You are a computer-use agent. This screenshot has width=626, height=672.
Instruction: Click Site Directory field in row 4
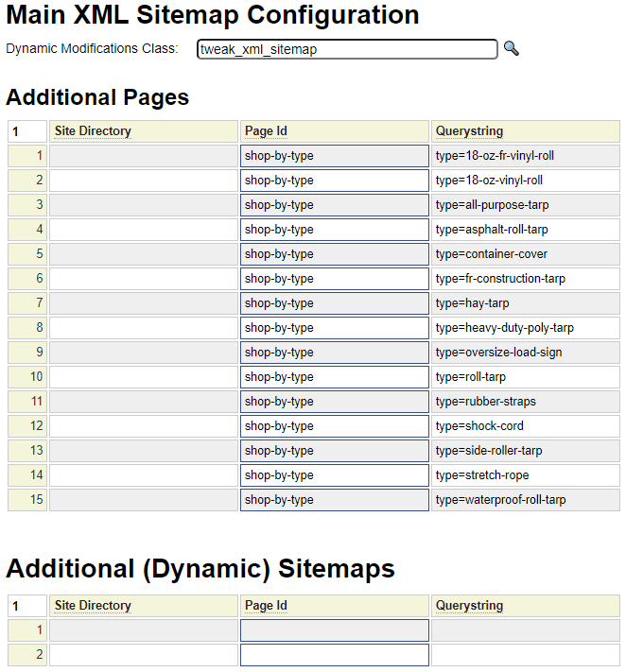[143, 230]
